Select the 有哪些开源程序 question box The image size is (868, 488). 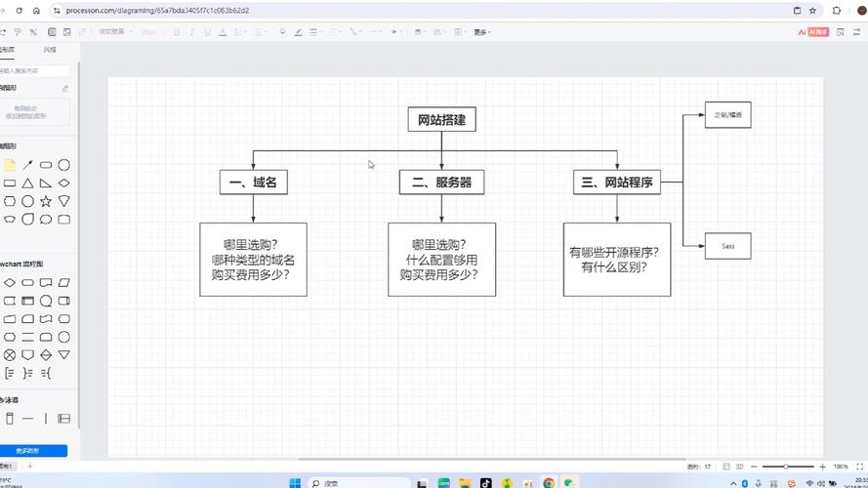tap(617, 260)
